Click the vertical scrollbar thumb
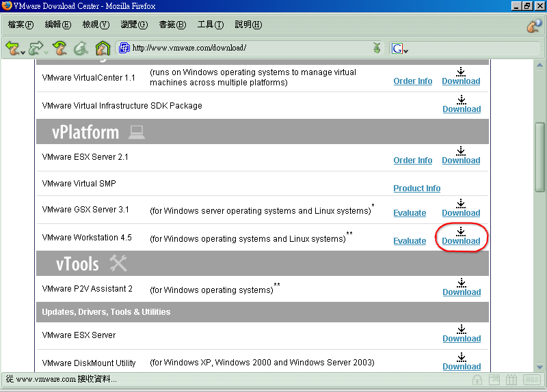Screen dimensions: 547x392 [x=539, y=157]
